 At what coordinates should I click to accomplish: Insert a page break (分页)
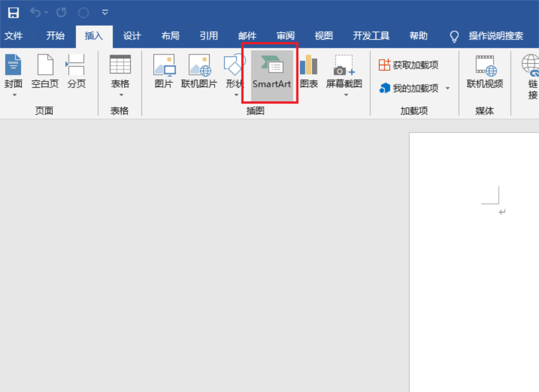click(76, 73)
